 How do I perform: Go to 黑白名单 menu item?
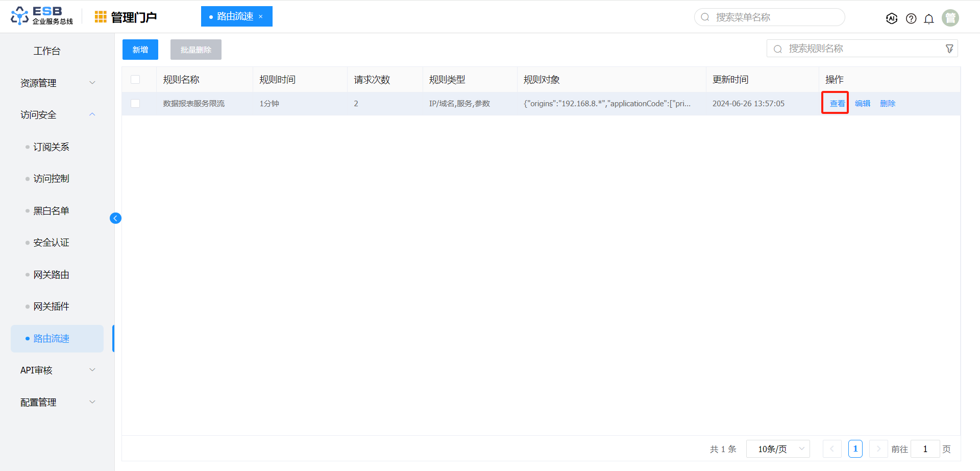point(51,211)
